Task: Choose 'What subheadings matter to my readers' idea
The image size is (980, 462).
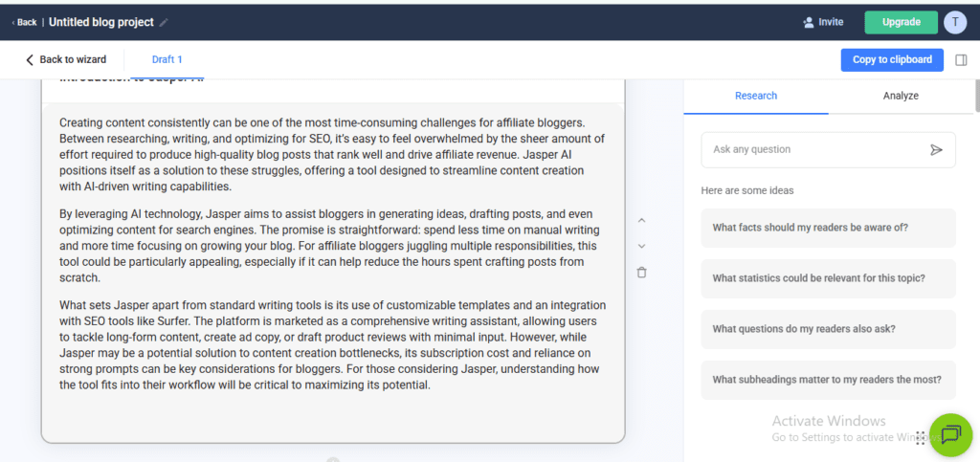Action: click(x=828, y=380)
